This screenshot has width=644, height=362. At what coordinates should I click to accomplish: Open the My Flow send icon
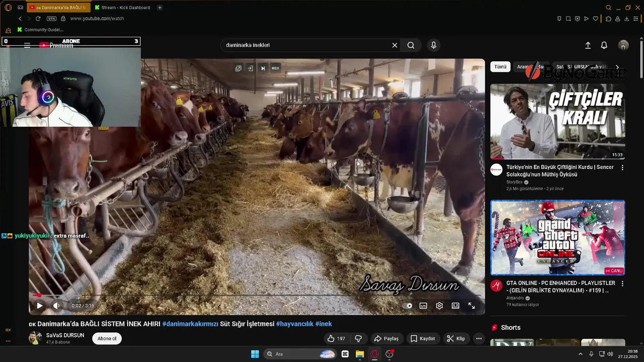[x=586, y=19]
